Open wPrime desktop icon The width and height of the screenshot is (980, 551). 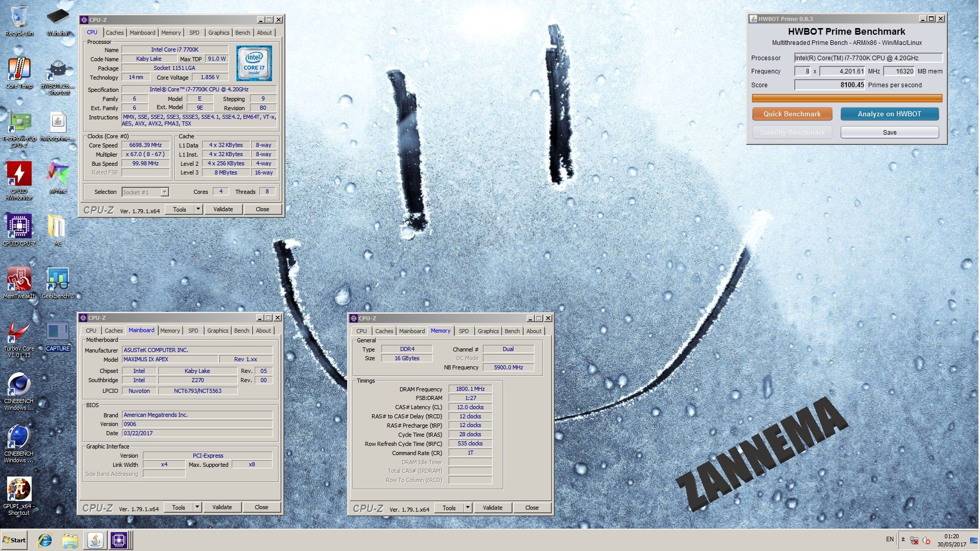pos(58,178)
